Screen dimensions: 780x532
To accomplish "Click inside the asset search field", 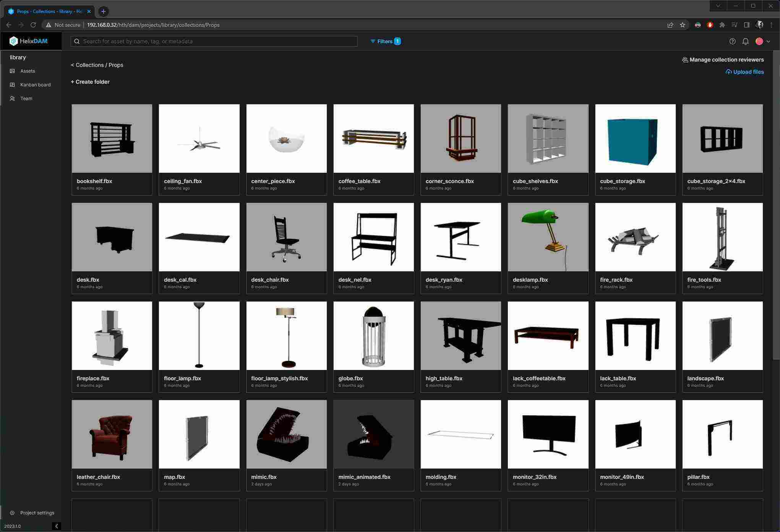I will click(x=214, y=41).
